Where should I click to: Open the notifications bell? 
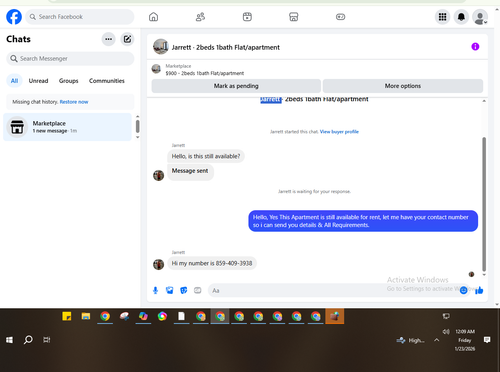461,17
